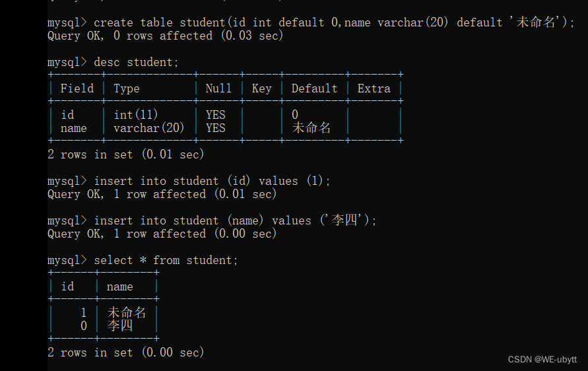Click the '0 rows affected (0.03 sec)' message
The width and height of the screenshot is (588, 371).
pyautogui.click(x=165, y=36)
